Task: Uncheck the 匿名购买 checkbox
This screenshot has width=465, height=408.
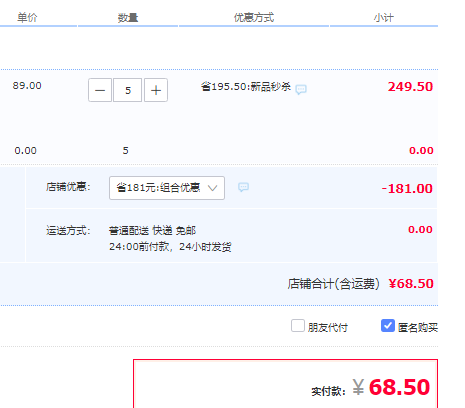Action: (x=388, y=326)
